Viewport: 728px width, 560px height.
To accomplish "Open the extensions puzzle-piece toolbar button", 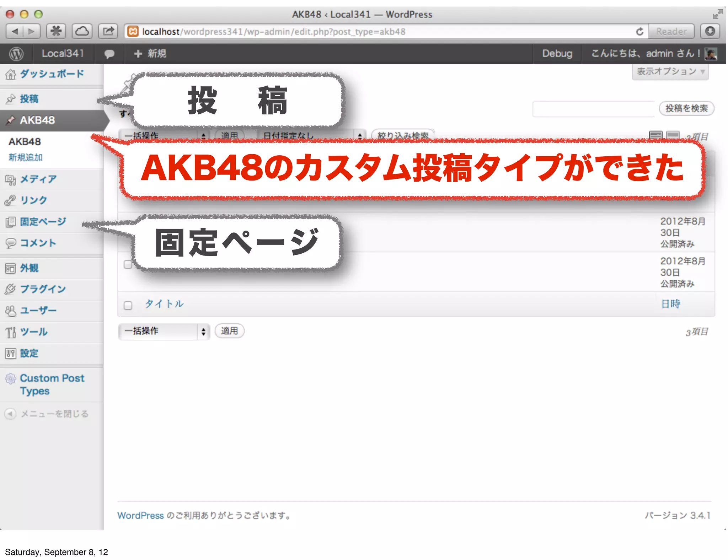I will [56, 32].
